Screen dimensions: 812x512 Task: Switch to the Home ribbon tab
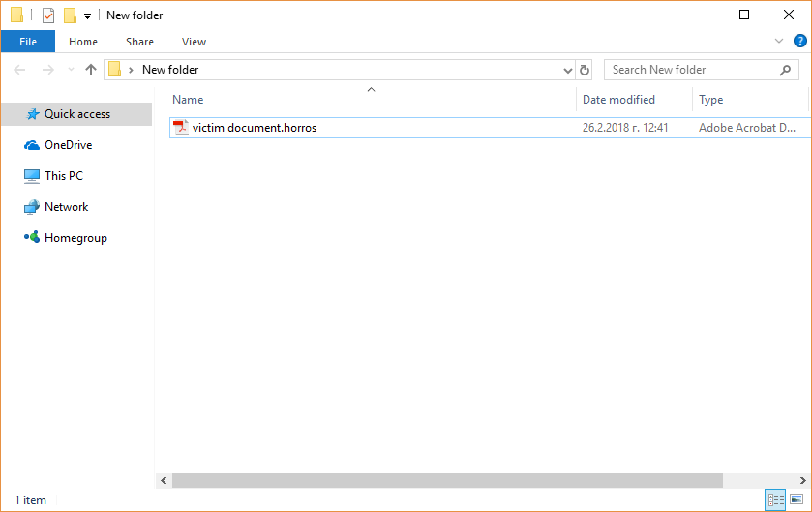coord(83,42)
